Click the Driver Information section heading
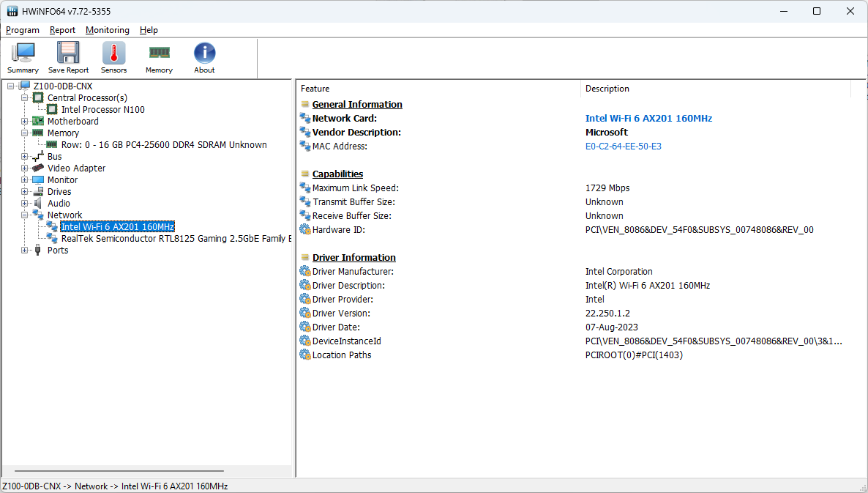Screen dimensions: 868x493 point(353,258)
